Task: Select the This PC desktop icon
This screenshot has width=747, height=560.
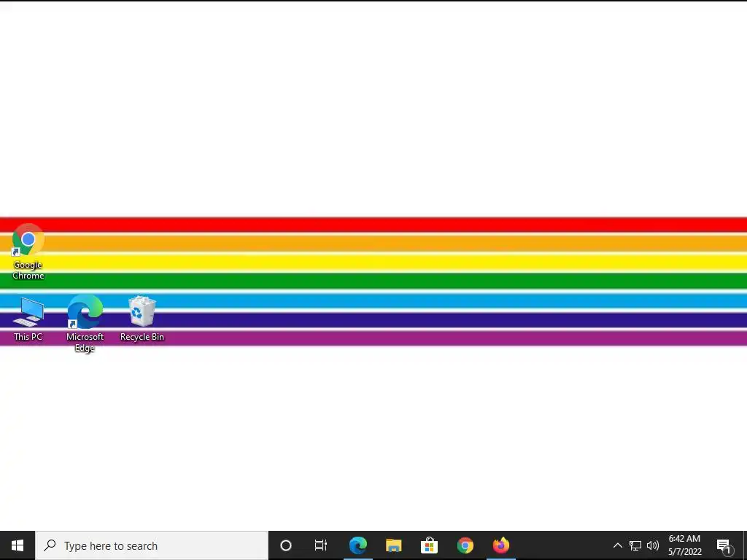Action: pyautogui.click(x=28, y=319)
